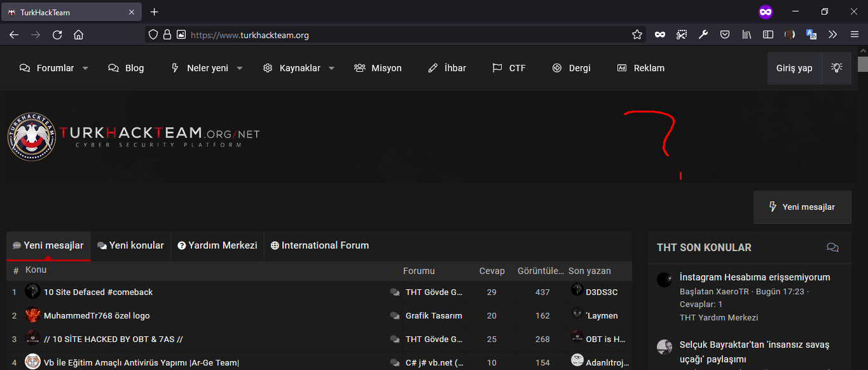Bookmark this page with the star
This screenshot has height=370, width=868.
tap(637, 35)
